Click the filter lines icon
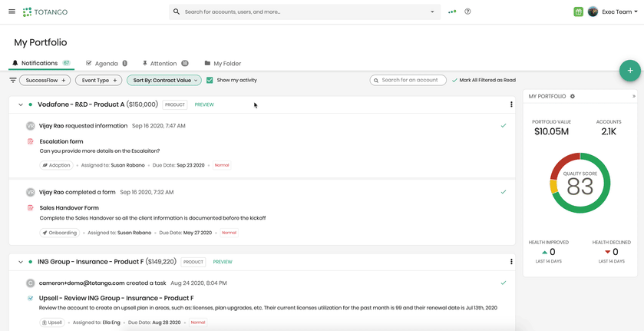644x331 pixels. point(13,80)
